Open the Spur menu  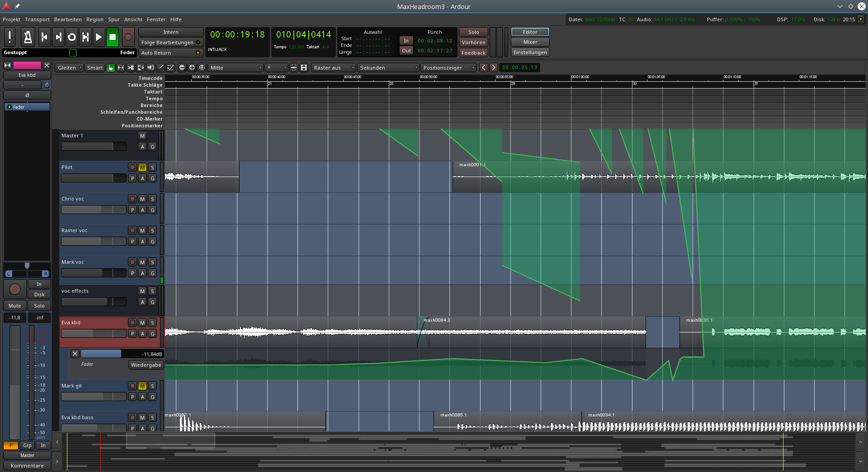click(113, 19)
